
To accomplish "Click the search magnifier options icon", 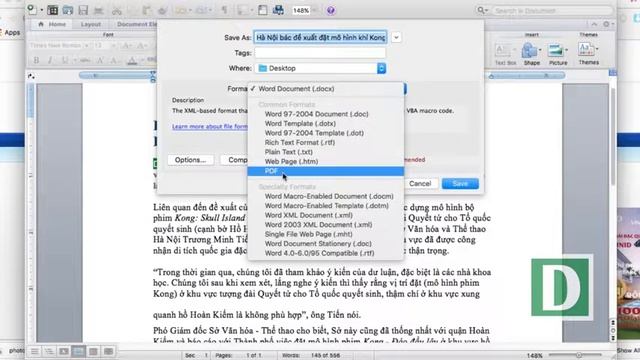I will point(482,10).
